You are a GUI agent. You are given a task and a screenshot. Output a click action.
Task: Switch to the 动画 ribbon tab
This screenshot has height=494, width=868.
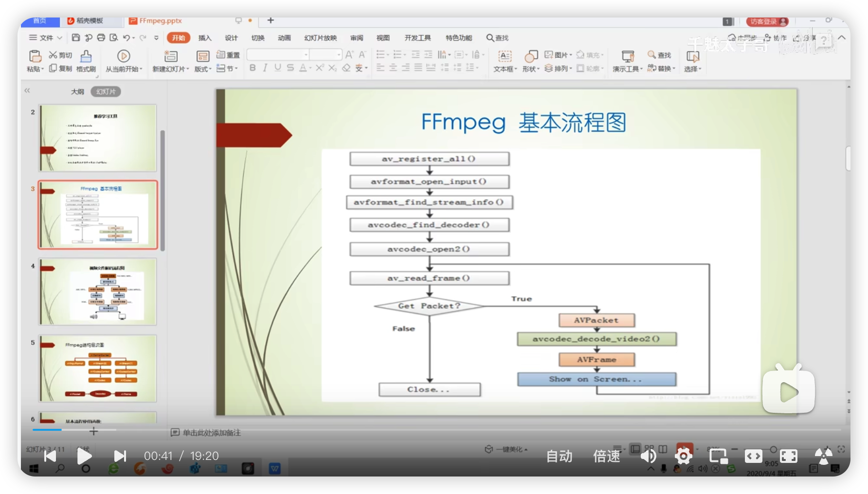tap(284, 37)
